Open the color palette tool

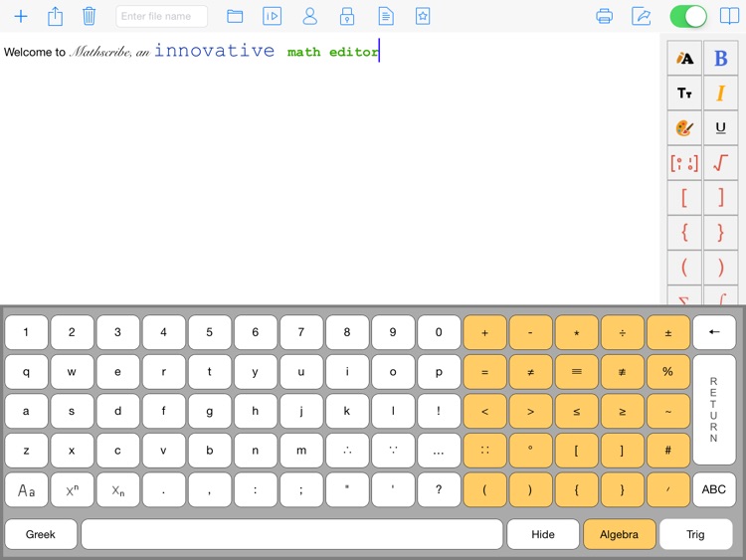click(x=684, y=128)
